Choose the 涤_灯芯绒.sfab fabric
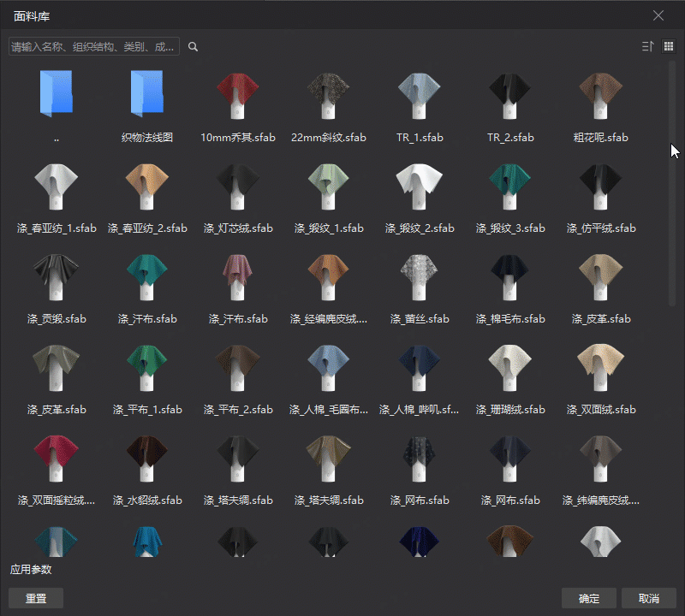Viewport: 685px width, 616px height. coord(238,187)
